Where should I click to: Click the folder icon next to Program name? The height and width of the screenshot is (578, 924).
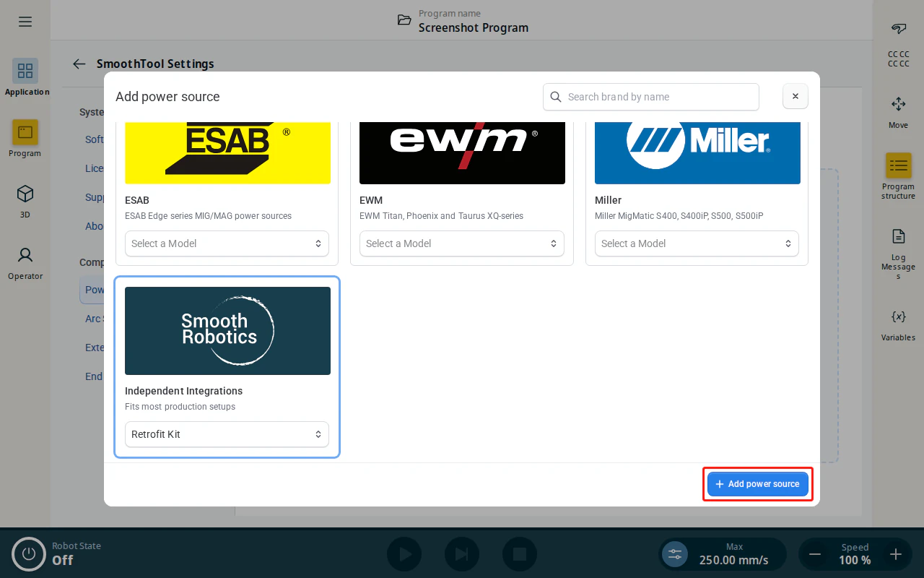point(405,20)
